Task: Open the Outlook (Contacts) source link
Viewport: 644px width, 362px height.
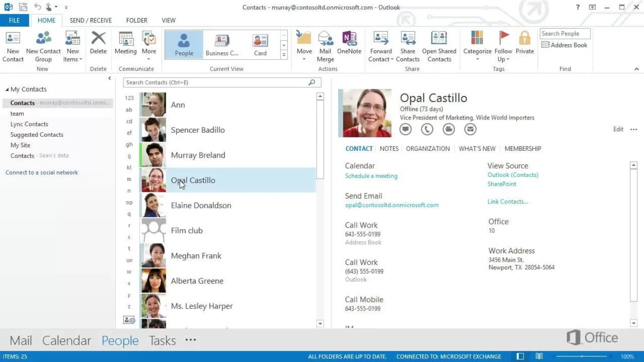Action: (x=513, y=175)
